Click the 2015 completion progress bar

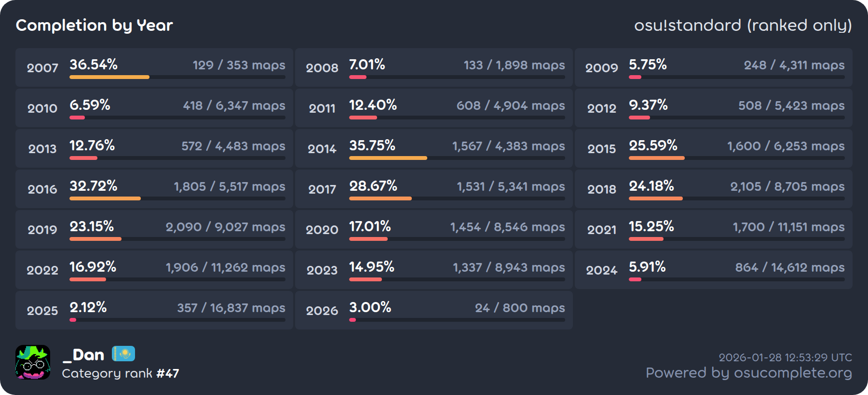(736, 158)
